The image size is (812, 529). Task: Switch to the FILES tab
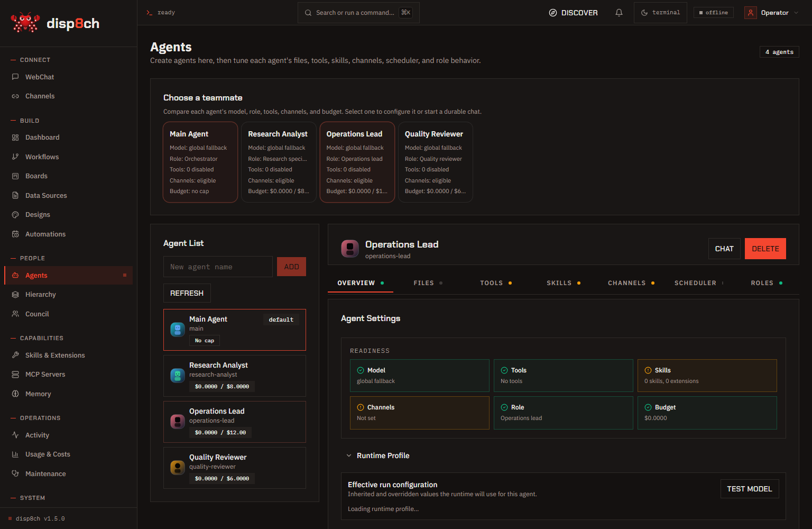(428, 283)
